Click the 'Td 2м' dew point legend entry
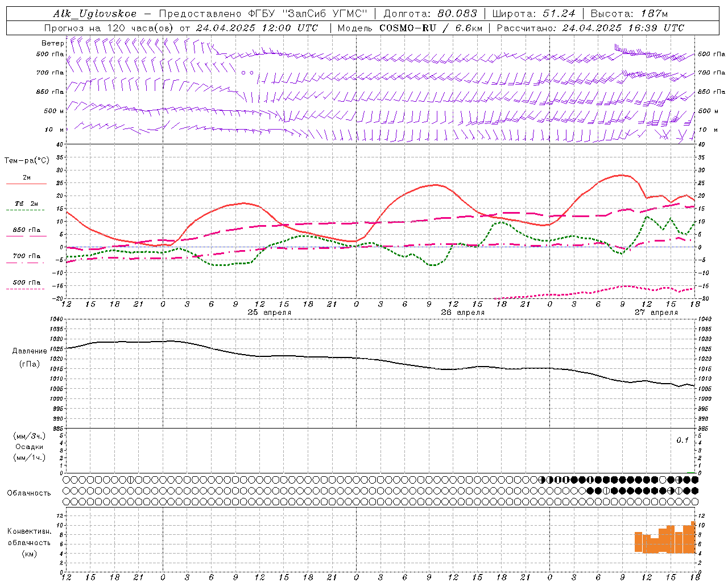This screenshot has height=582, width=728. point(27,203)
